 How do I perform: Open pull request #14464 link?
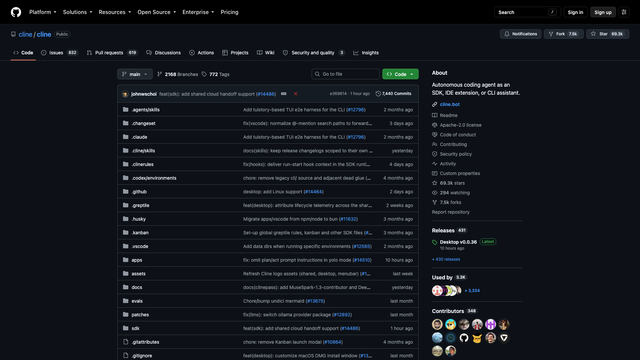(313, 192)
